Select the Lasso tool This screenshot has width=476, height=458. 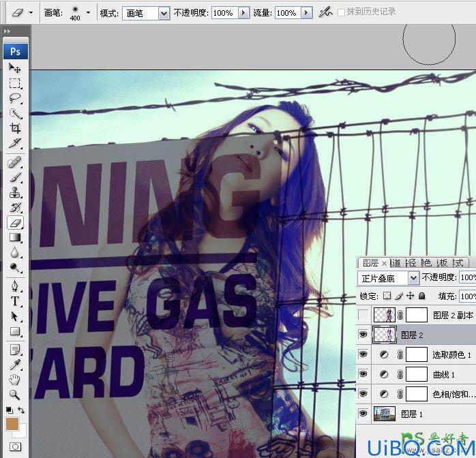14,98
